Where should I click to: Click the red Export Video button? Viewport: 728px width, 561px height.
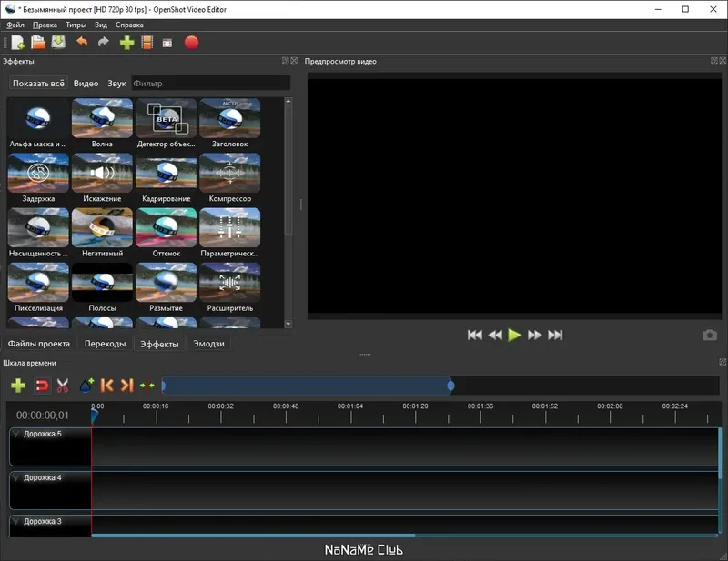[191, 43]
